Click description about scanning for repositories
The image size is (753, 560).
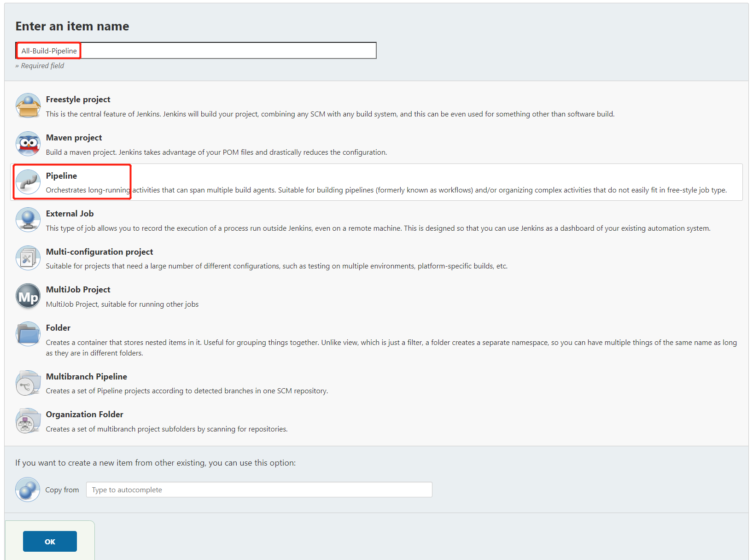pos(167,429)
